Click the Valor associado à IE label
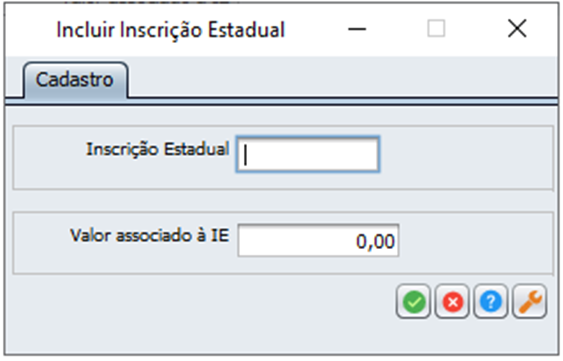This screenshot has height=361, width=563. (149, 236)
